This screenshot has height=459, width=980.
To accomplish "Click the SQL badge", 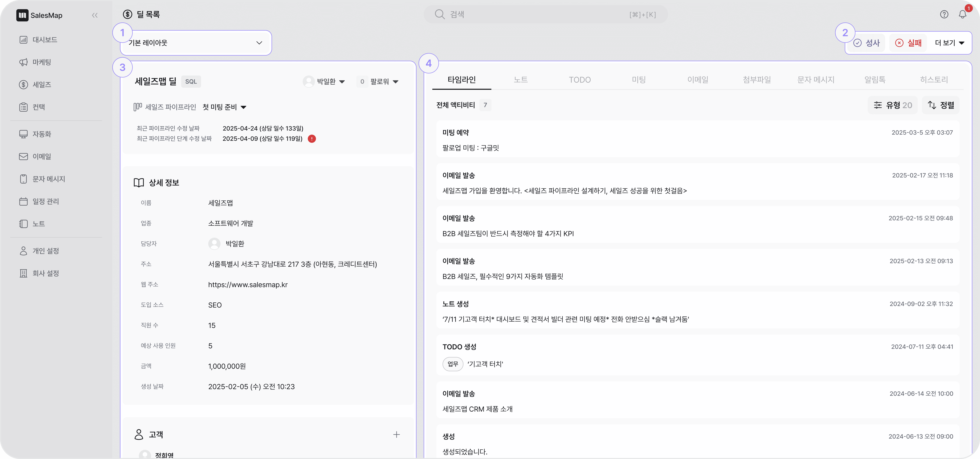I will (x=191, y=82).
